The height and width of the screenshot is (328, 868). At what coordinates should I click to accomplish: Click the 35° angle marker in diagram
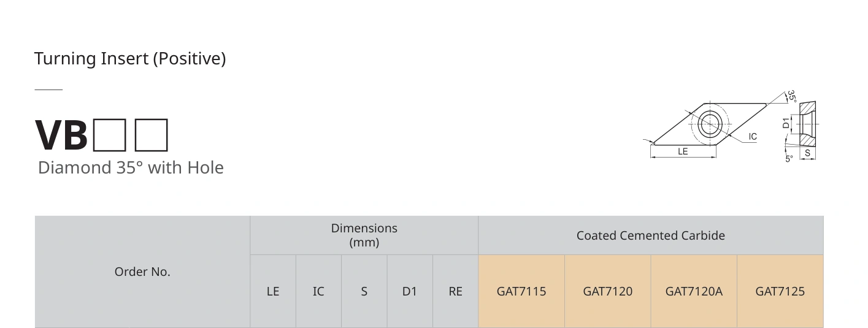792,96
